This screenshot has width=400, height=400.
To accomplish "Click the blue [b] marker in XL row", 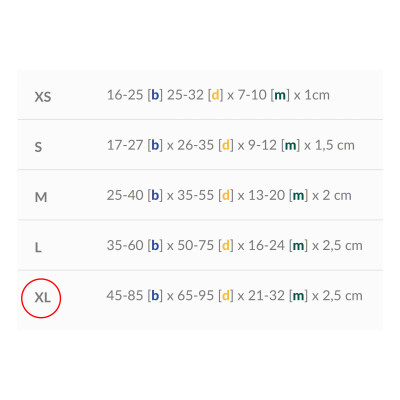I will [x=155, y=296].
